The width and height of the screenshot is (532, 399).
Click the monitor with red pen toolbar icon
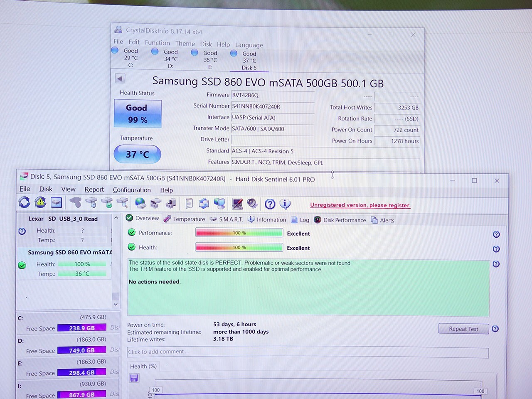pyautogui.click(x=237, y=204)
